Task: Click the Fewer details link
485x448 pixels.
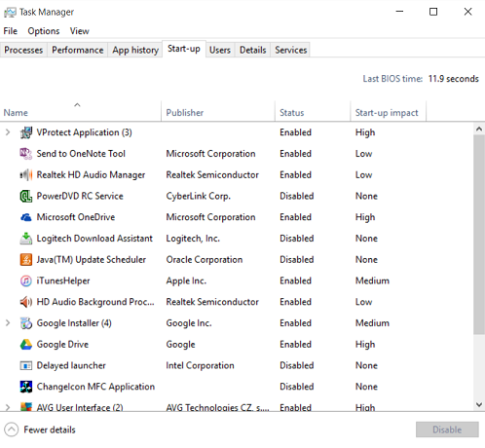Action: point(50,429)
